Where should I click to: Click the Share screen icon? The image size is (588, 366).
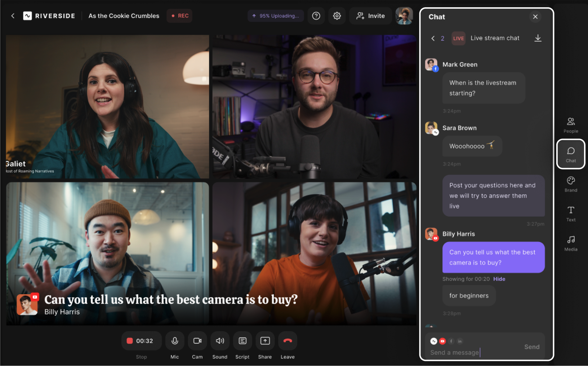[265, 341]
